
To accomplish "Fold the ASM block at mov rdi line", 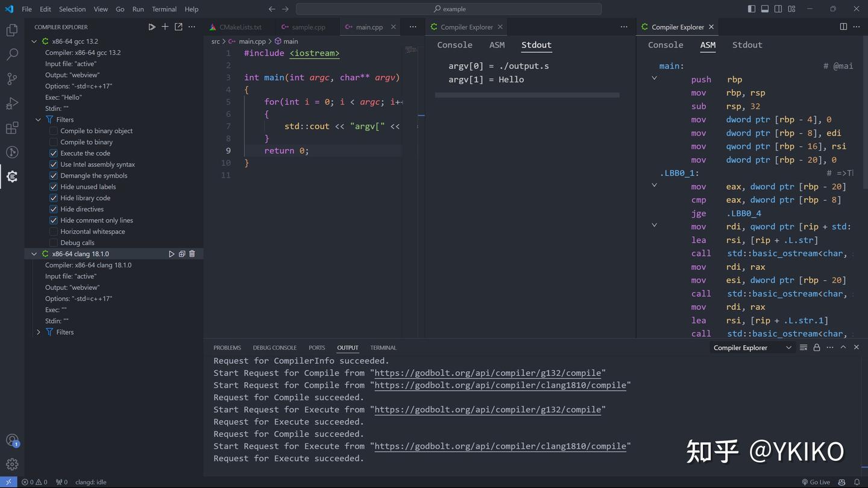I will coord(654,225).
